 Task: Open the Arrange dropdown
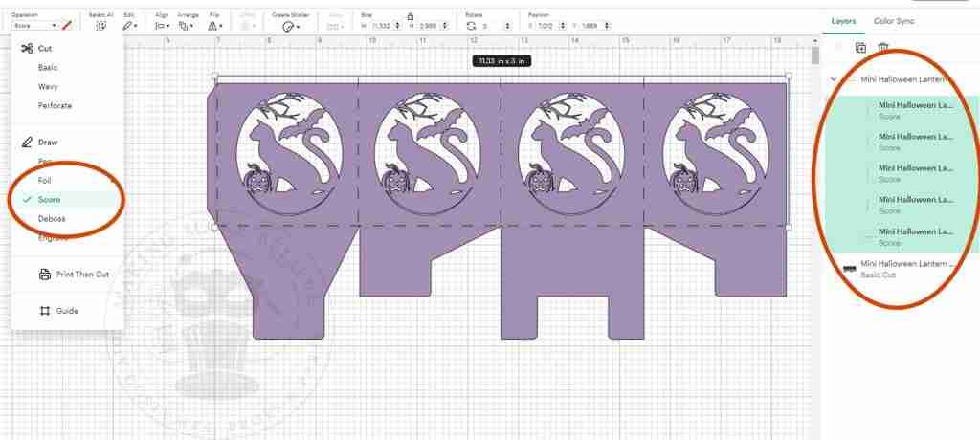tap(188, 26)
